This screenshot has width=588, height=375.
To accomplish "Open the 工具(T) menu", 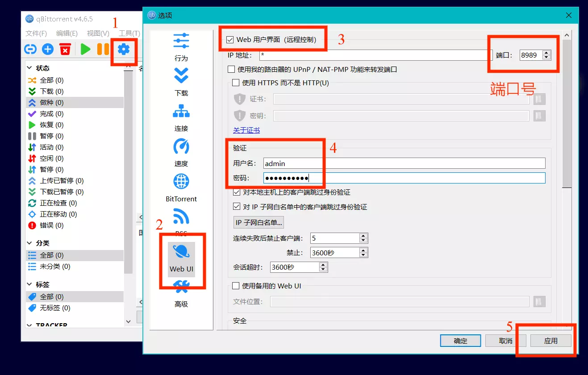I will [x=129, y=33].
